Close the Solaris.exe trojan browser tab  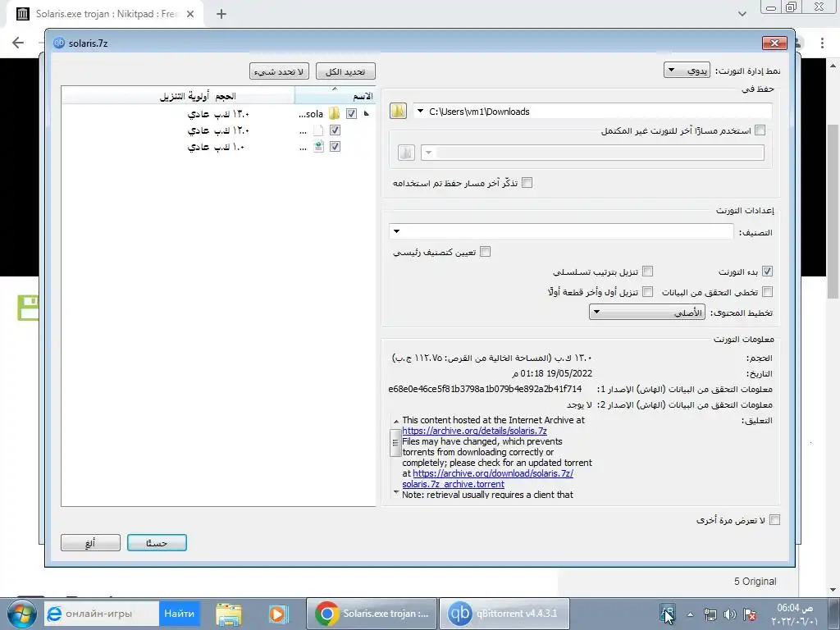(x=190, y=15)
